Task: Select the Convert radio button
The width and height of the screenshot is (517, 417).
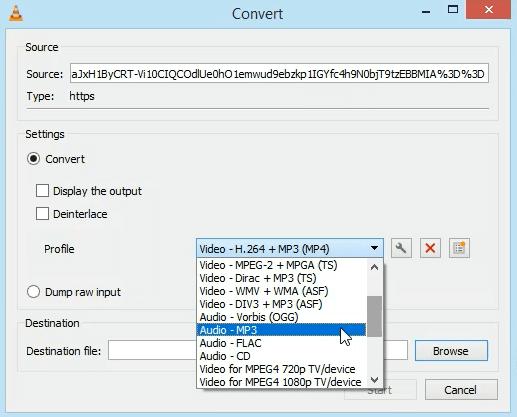Action: [33, 159]
